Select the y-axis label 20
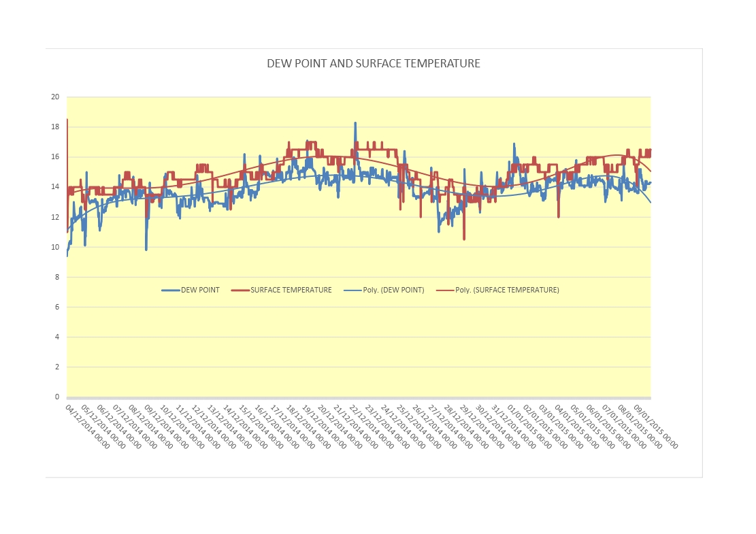The height and width of the screenshot is (534, 756). click(x=55, y=97)
